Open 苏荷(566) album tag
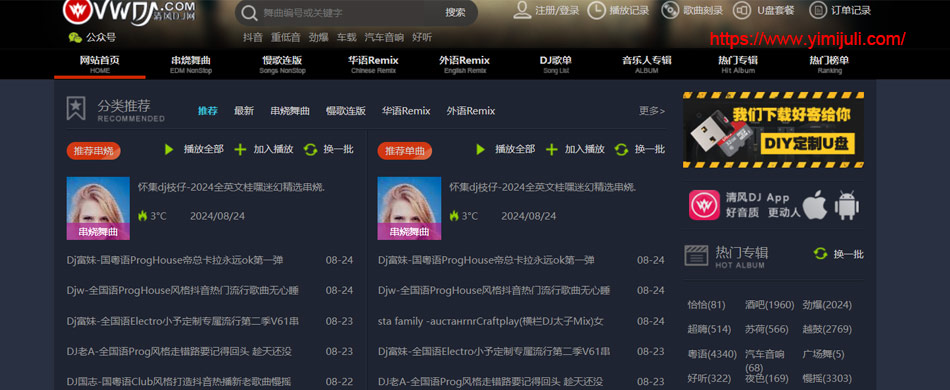 766,329
